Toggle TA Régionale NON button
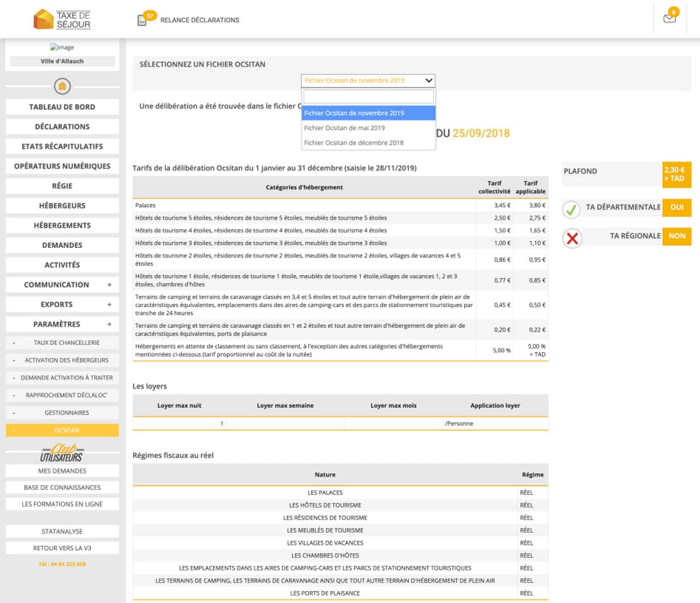This screenshot has height=603, width=700. pos(677,236)
